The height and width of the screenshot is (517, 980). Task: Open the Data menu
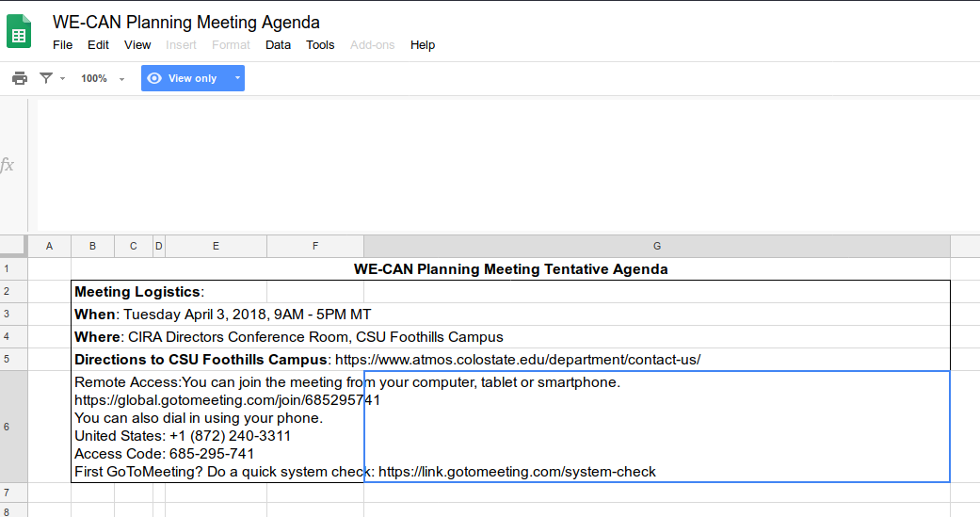pyautogui.click(x=278, y=44)
